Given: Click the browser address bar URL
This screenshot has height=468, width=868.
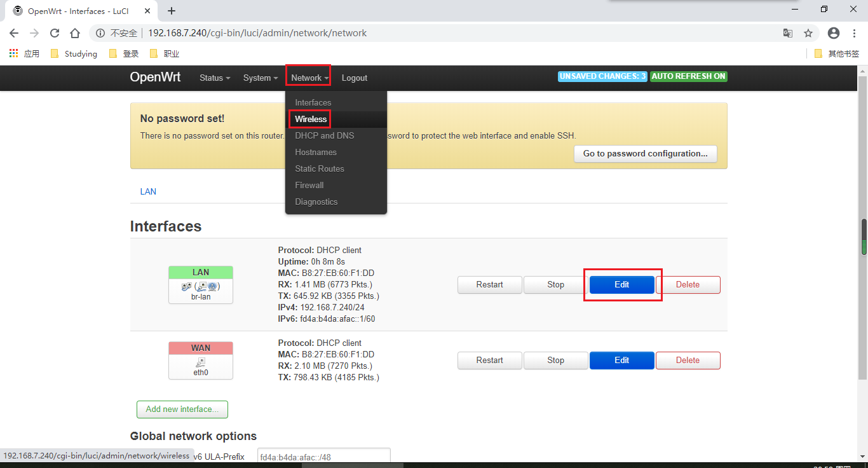Looking at the screenshot, I should (257, 33).
